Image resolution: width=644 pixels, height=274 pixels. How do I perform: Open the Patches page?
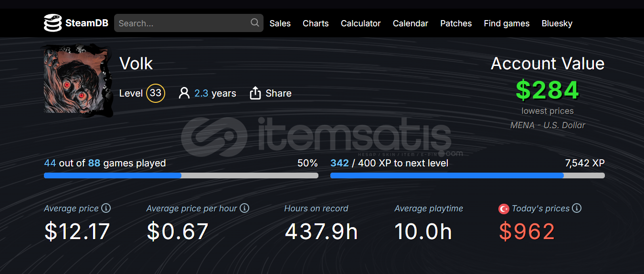click(456, 23)
